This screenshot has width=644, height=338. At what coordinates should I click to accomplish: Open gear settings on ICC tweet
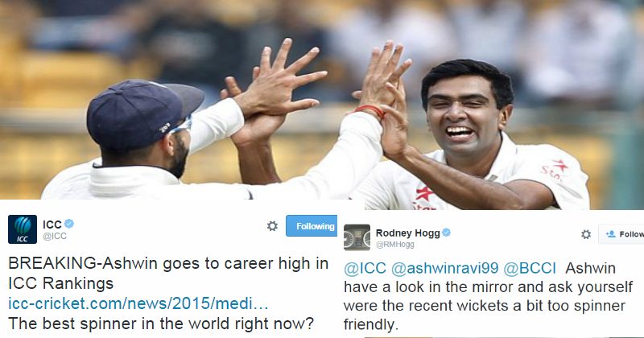(x=272, y=226)
